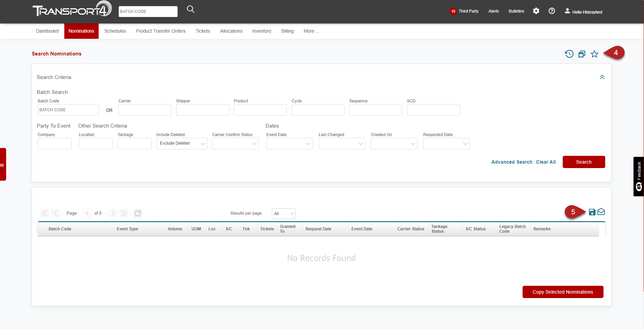
Task: Click the save results disk icon
Action: (x=592, y=212)
